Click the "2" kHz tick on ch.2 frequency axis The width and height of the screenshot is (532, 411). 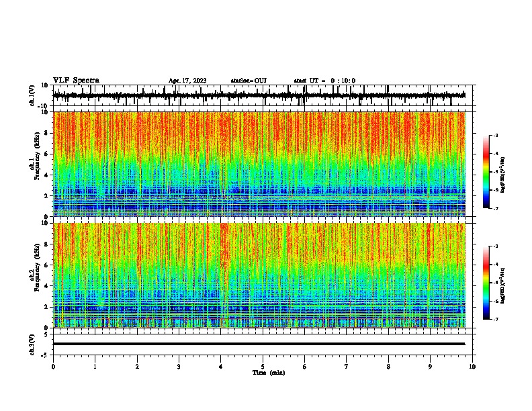[47, 307]
